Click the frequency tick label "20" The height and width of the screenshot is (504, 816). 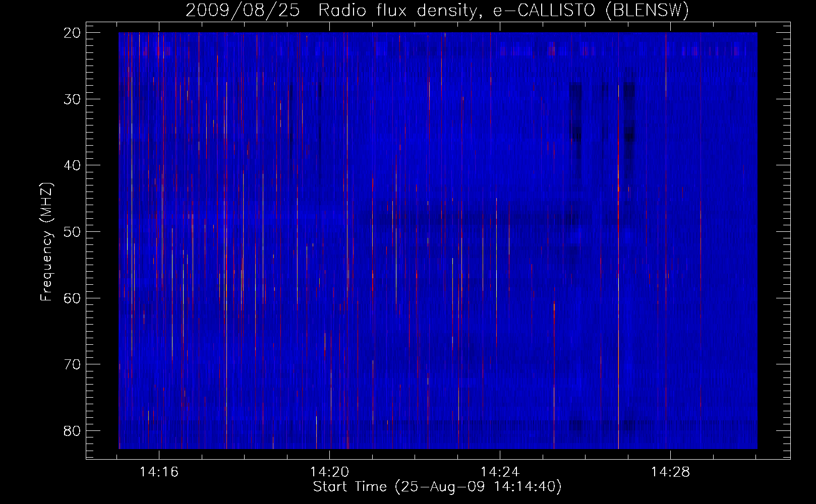[72, 33]
